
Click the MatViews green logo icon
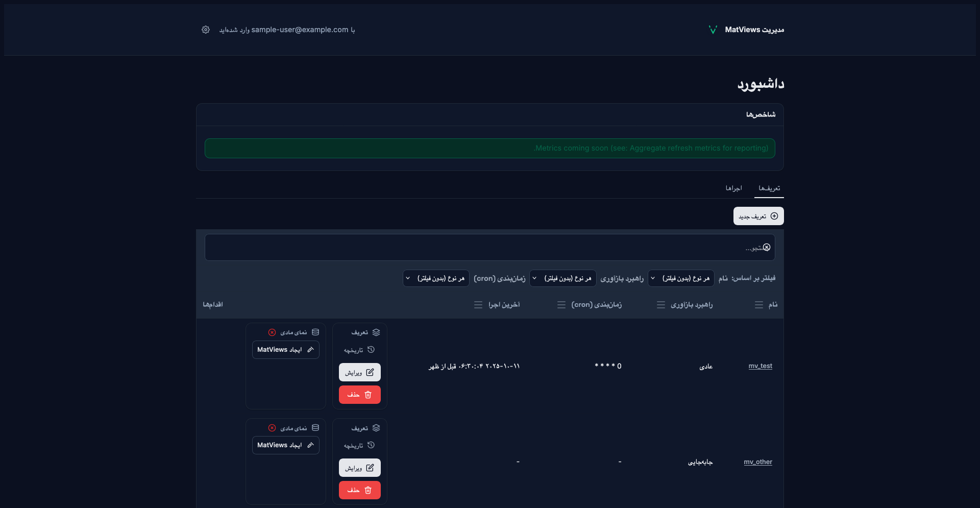(713, 30)
